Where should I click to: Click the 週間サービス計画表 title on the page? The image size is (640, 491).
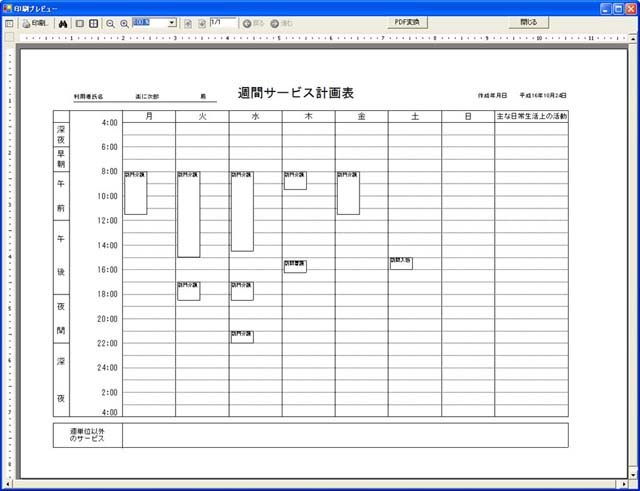click(297, 92)
